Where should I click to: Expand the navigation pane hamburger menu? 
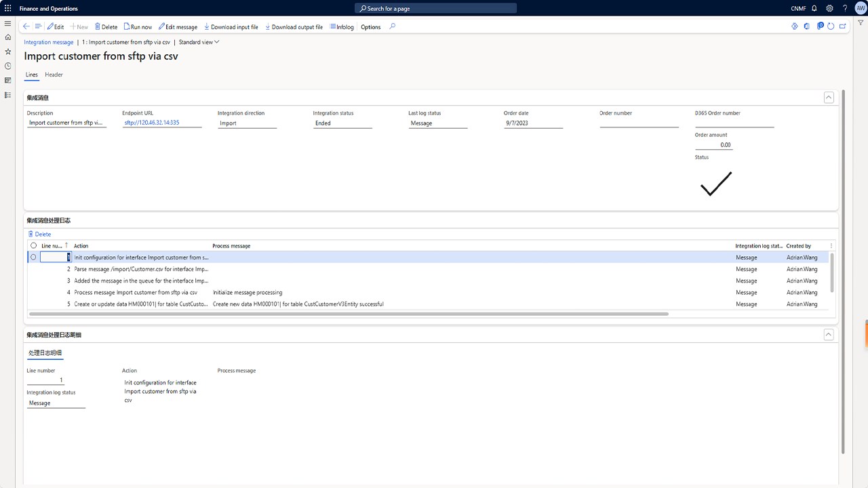coord(7,23)
